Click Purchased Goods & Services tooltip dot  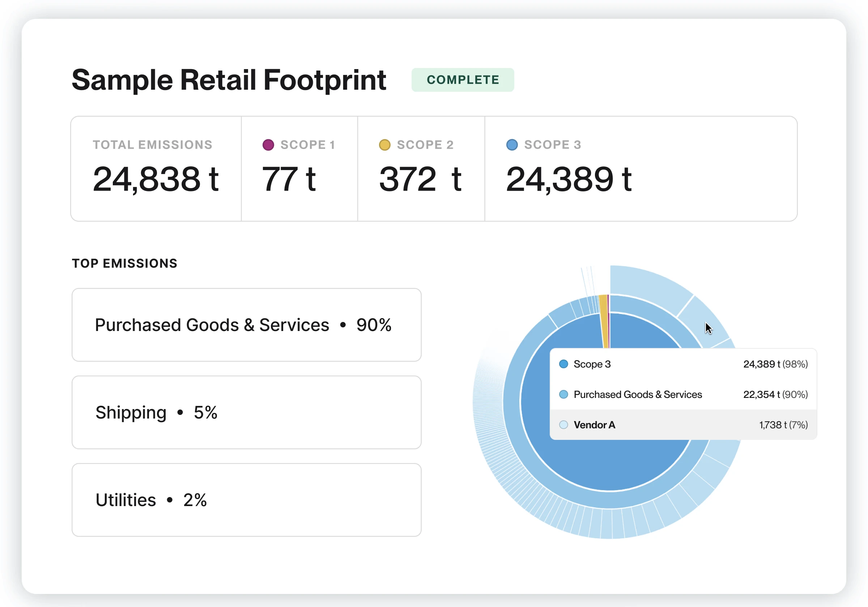563,394
